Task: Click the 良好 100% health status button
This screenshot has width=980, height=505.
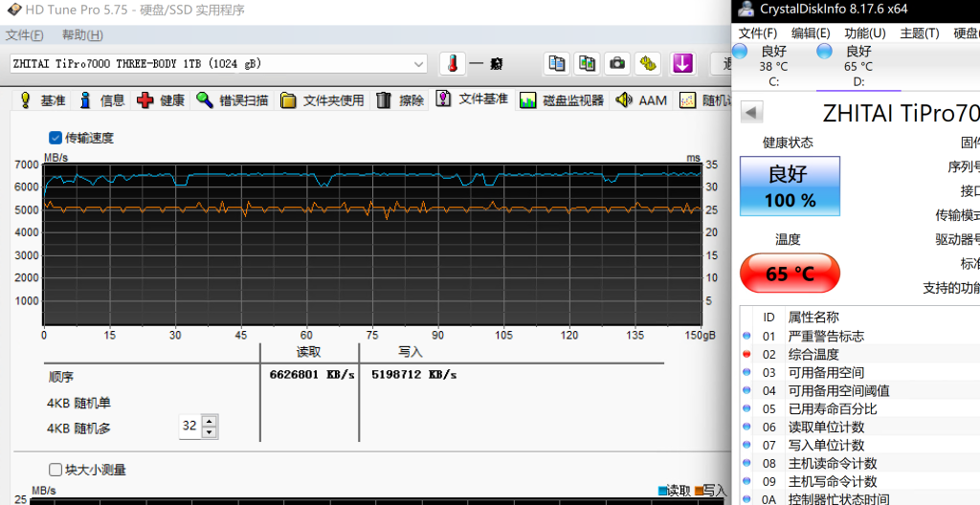Action: (790, 186)
